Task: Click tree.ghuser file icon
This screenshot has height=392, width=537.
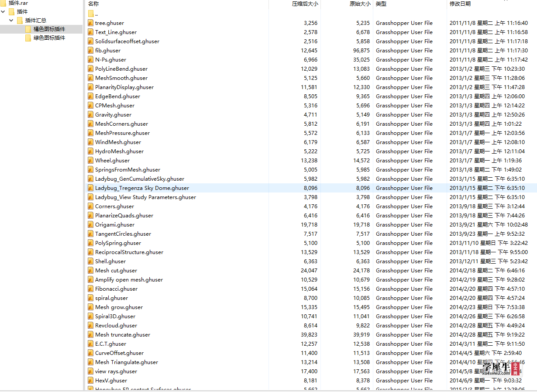Action: click(x=91, y=23)
